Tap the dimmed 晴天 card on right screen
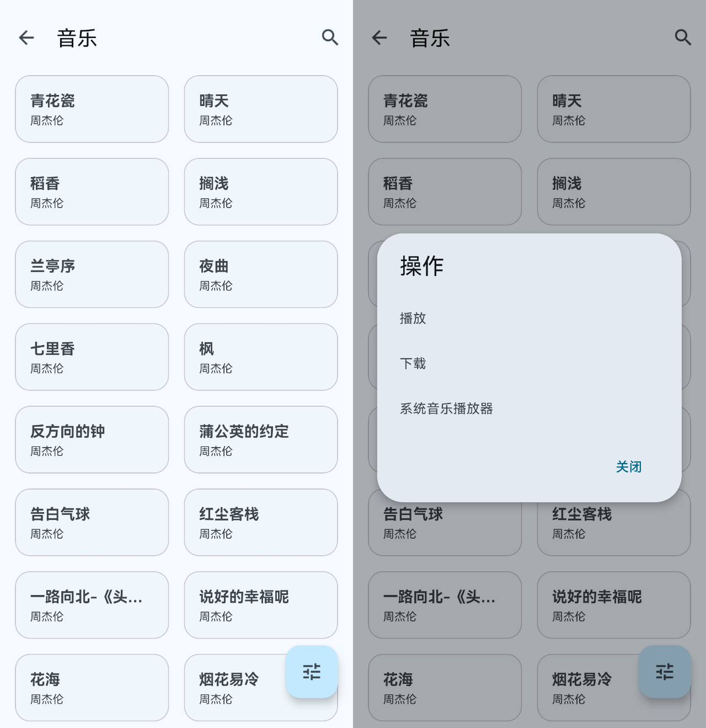706x728 pixels. [614, 109]
